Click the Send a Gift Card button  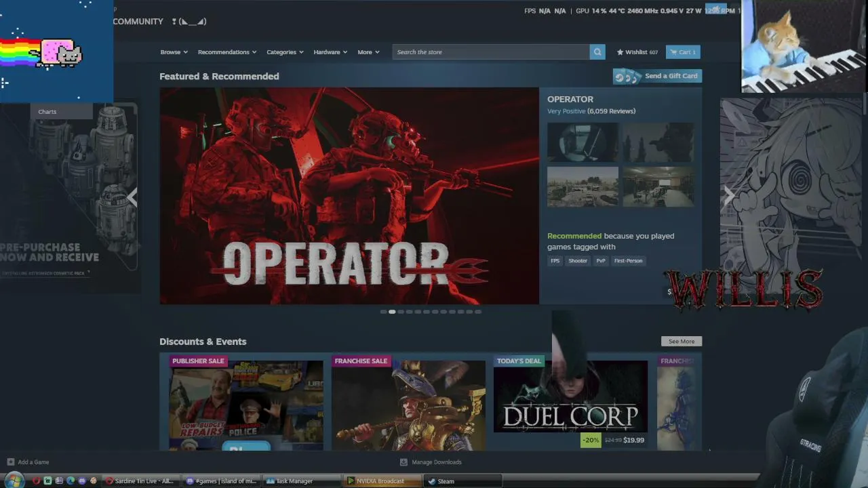pos(657,76)
